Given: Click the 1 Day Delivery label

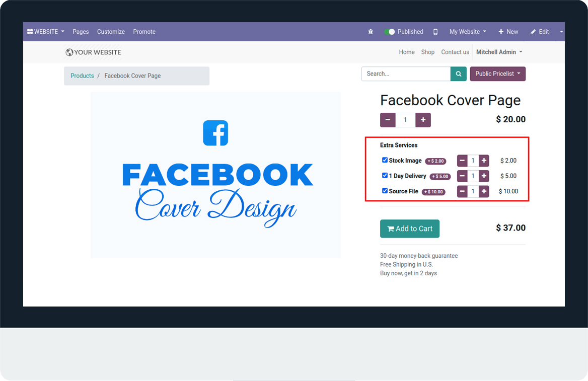Looking at the screenshot, I should click(407, 176).
